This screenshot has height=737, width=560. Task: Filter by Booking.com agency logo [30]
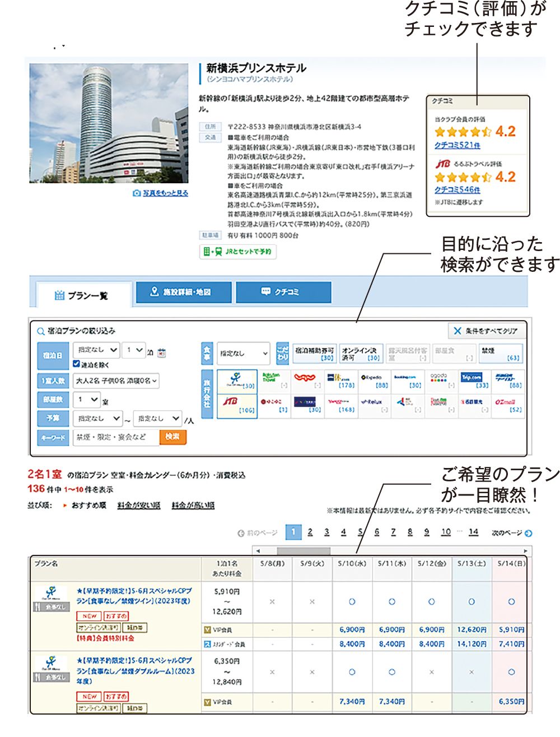407,381
